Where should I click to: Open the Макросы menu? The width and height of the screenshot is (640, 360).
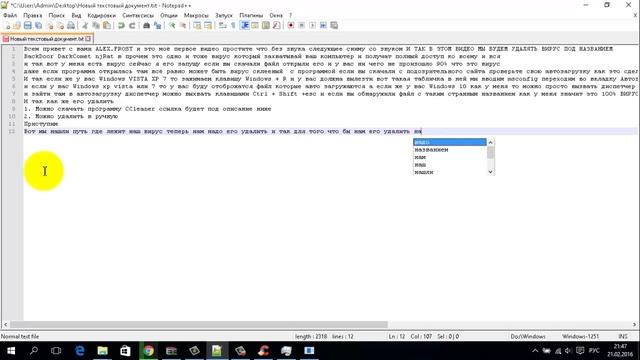(x=196, y=15)
